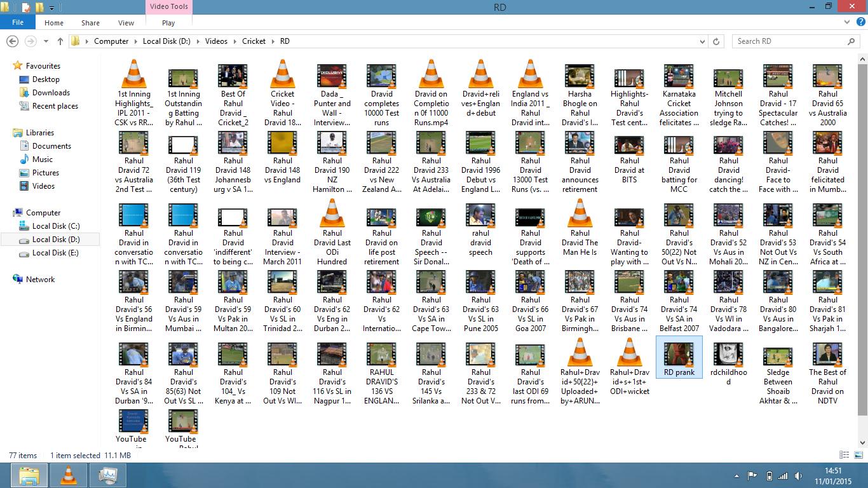Refresh the RD folder view
Image resolution: width=868 pixels, height=488 pixels.
716,41
